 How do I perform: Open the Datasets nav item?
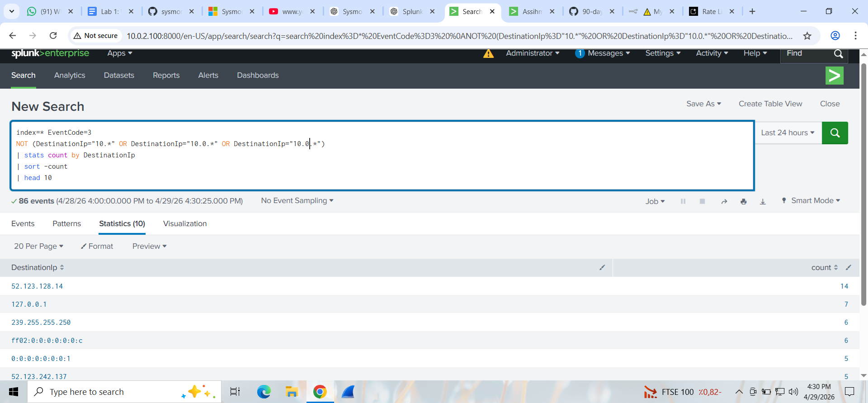click(119, 76)
